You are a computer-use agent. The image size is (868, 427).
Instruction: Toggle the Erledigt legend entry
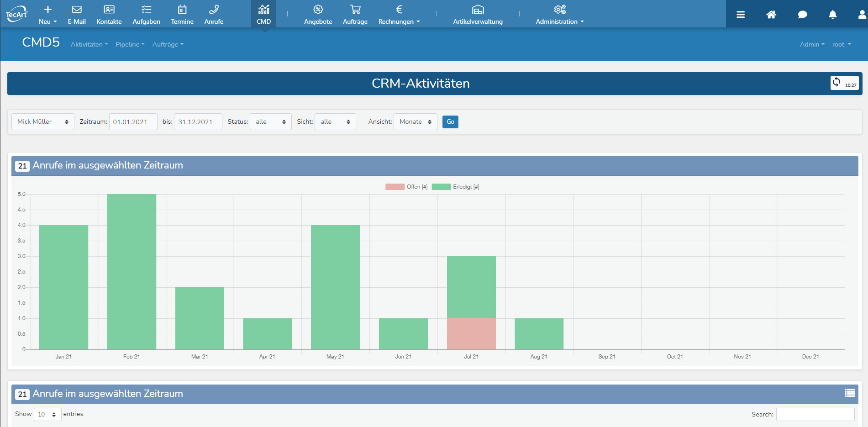[455, 187]
